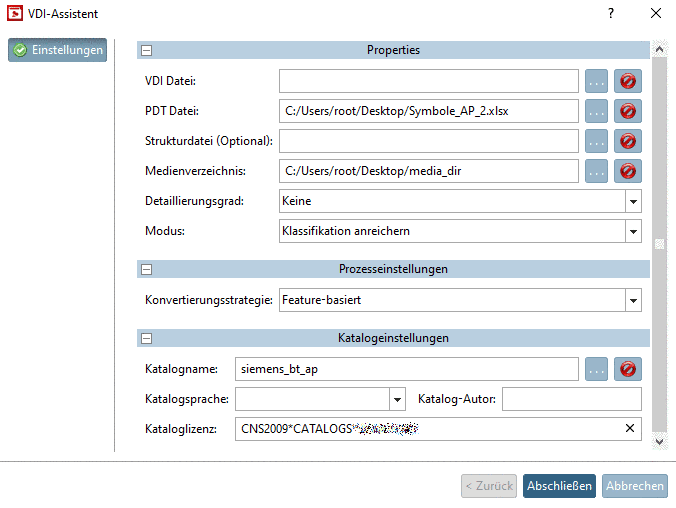Collapse the Katalogeinstellungen section

[x=146, y=339]
